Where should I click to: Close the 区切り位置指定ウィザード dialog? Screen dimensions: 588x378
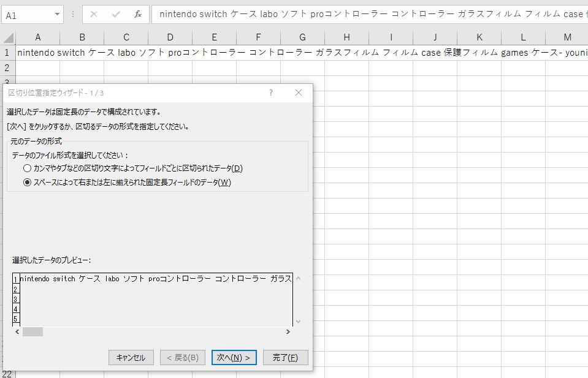[299, 93]
